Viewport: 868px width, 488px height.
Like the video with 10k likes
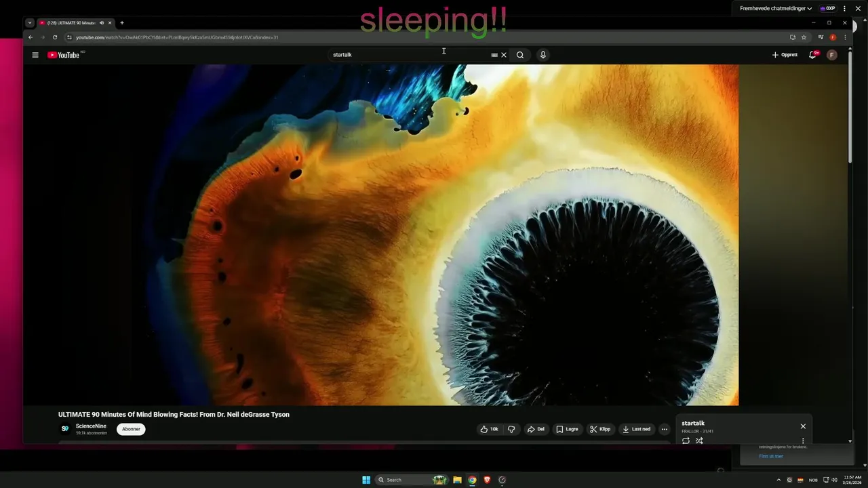click(x=489, y=429)
